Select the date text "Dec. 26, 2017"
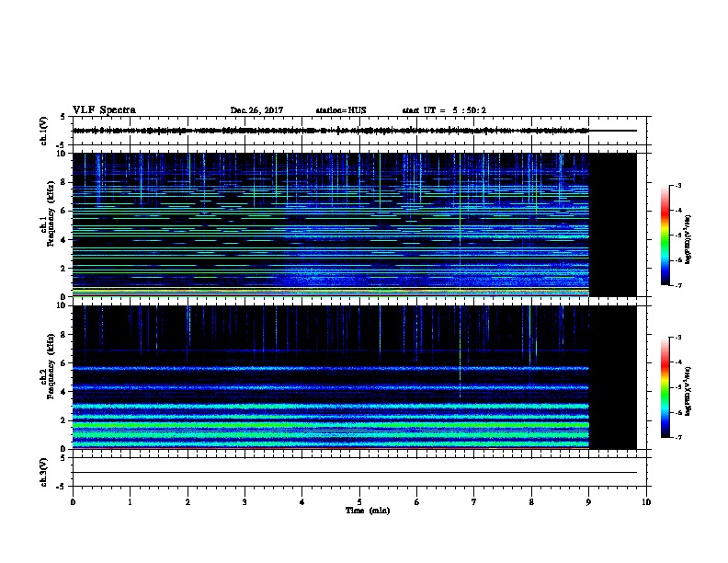Image resolution: width=728 pixels, height=563 pixels. point(256,110)
